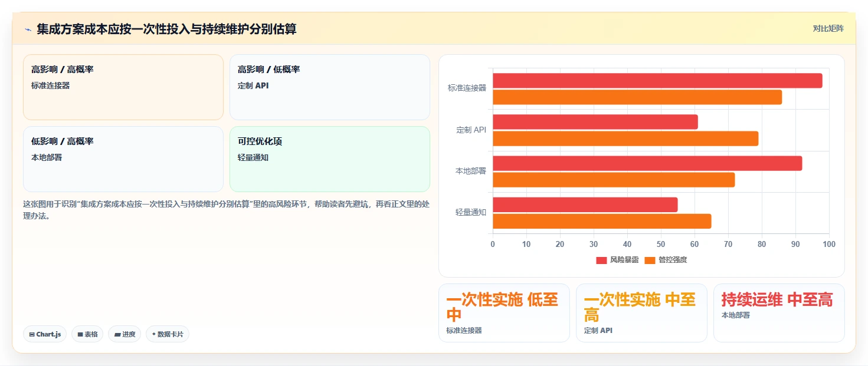
Task: Click 定制 API under the 中至高 stat card
Action: [x=598, y=331]
